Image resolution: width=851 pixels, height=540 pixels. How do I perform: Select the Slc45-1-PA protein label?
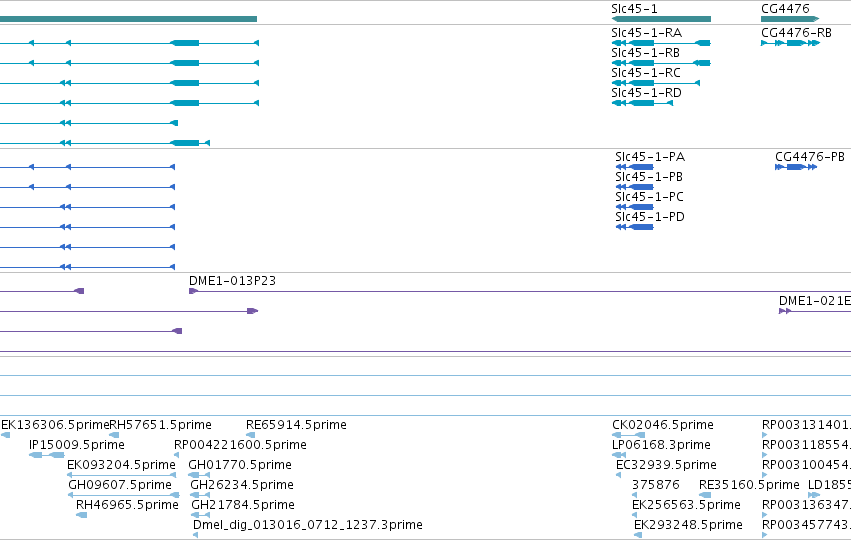pyautogui.click(x=650, y=157)
